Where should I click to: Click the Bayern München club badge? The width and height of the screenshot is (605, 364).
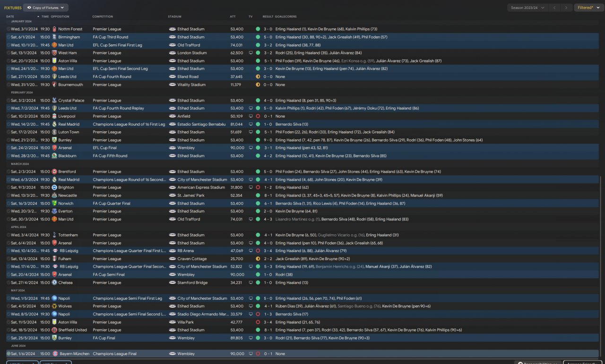pos(54,354)
